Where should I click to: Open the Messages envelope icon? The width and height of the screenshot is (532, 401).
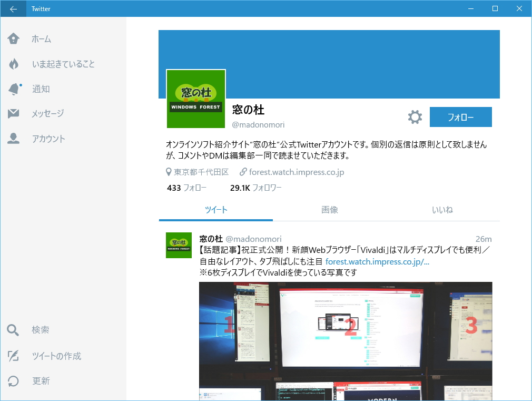(x=14, y=113)
